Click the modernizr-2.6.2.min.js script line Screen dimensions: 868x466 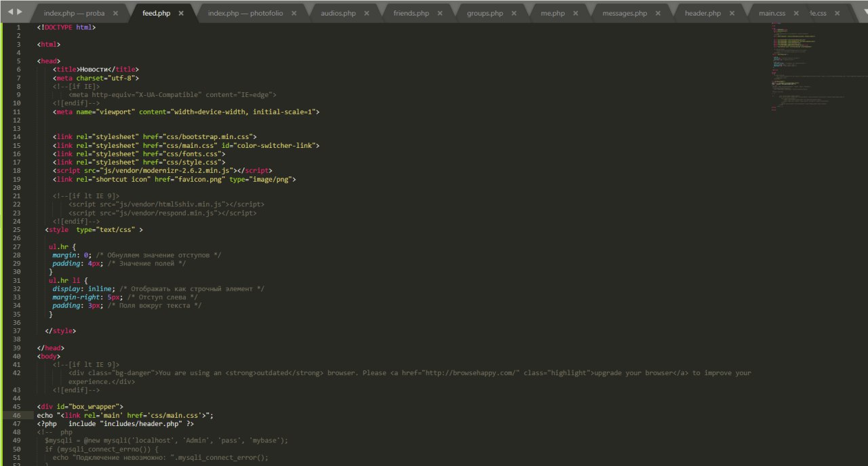(x=162, y=171)
